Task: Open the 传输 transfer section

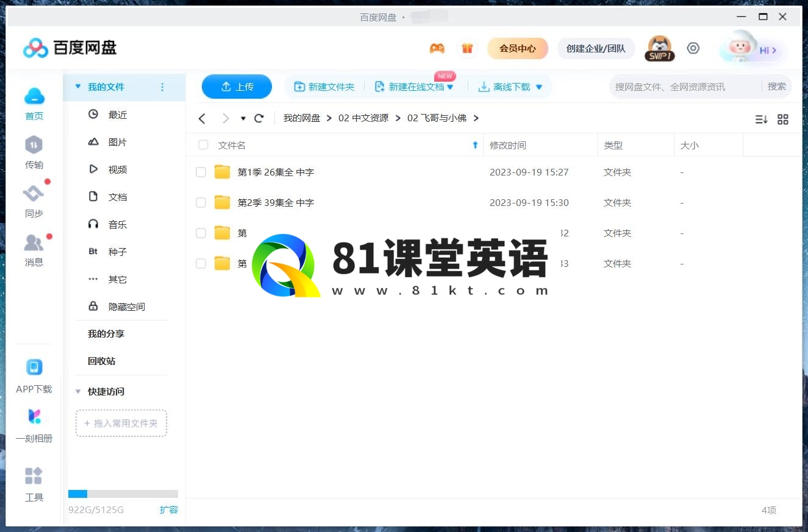Action: point(34,152)
